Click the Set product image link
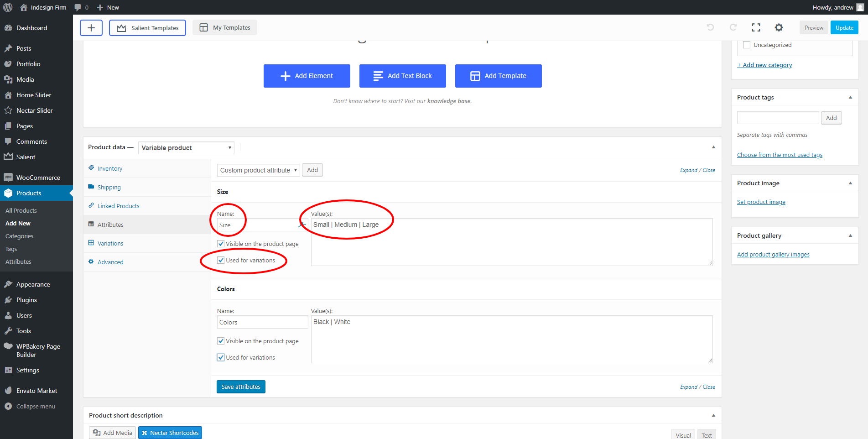The height and width of the screenshot is (439, 868). tap(761, 202)
